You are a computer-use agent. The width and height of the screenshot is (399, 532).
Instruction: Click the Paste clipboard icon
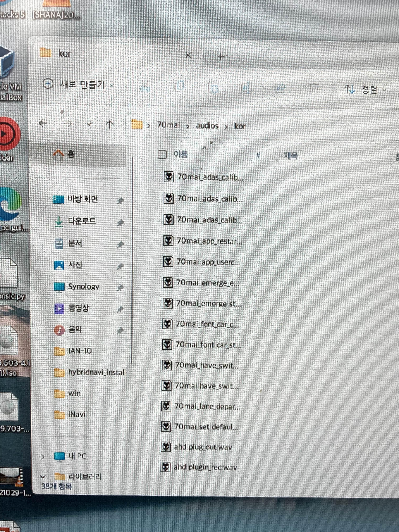[213, 88]
